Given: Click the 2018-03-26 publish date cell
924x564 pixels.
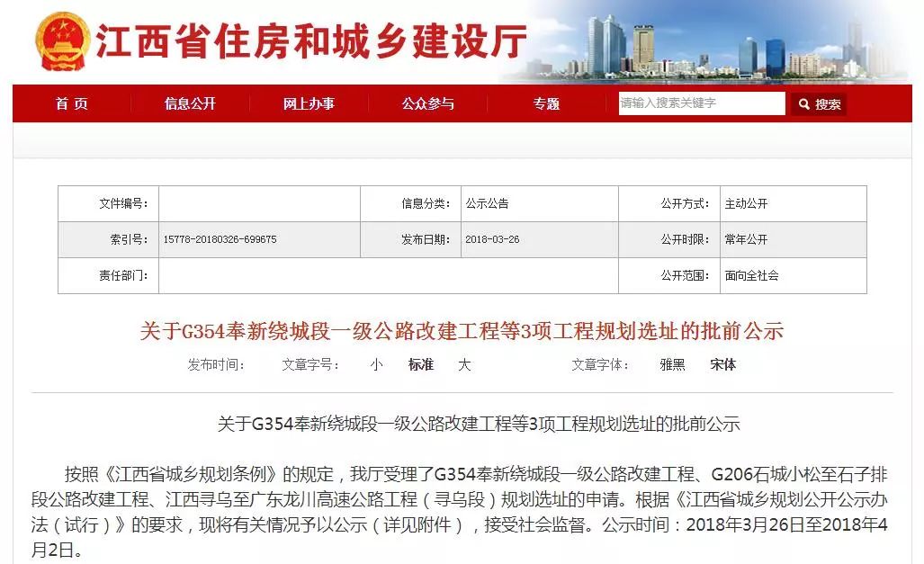Looking at the screenshot, I should click(x=492, y=240).
